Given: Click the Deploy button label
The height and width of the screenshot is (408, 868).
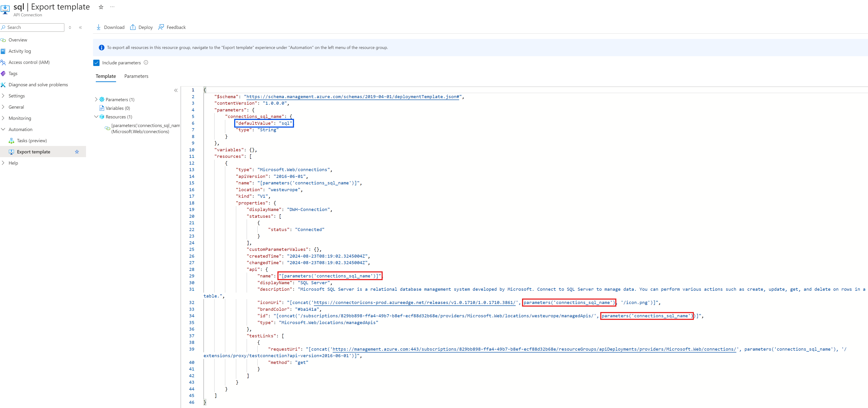Looking at the screenshot, I should (x=146, y=27).
